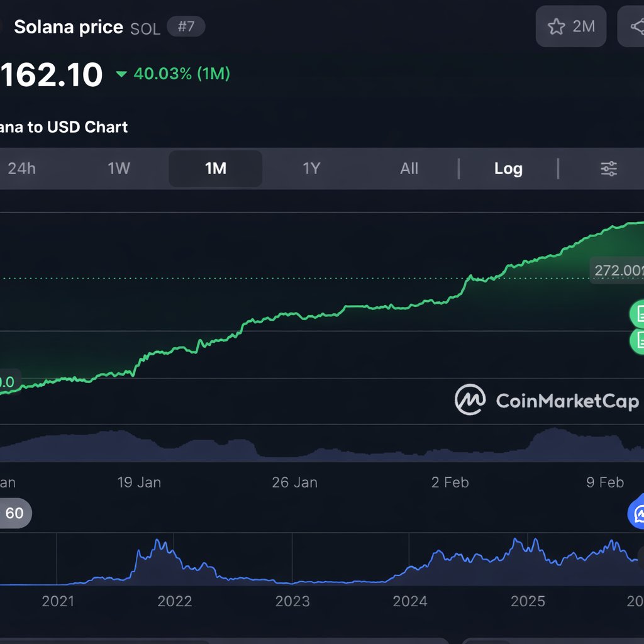Click 2023 on the history navigator
Image resolution: width=644 pixels, height=644 pixels.
293,601
